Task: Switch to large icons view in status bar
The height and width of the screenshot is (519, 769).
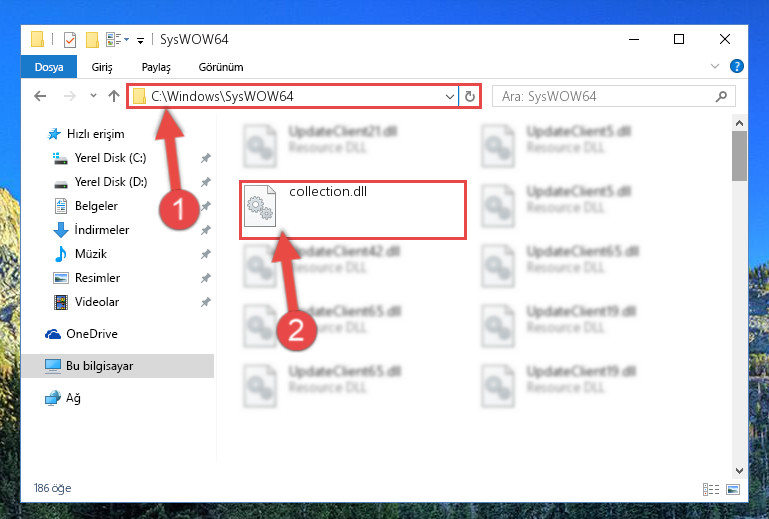Action: point(733,489)
